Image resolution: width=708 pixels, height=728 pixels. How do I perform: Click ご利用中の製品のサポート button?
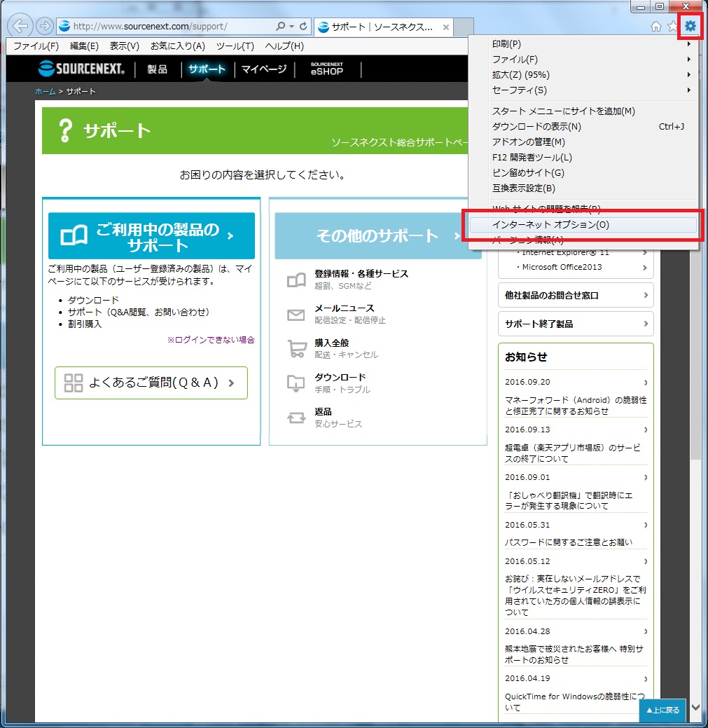pyautogui.click(x=151, y=237)
